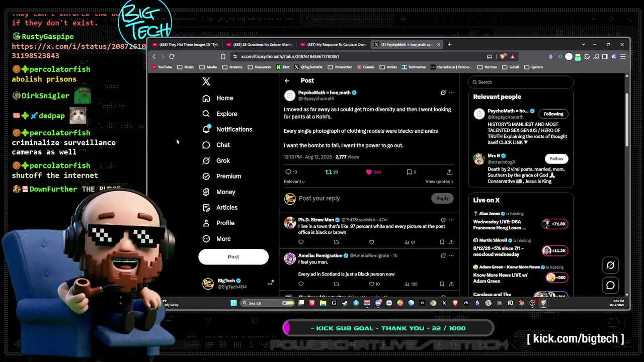Bookmark the Amelia: Remigration reply
The width and height of the screenshot is (644, 362).
point(442,284)
